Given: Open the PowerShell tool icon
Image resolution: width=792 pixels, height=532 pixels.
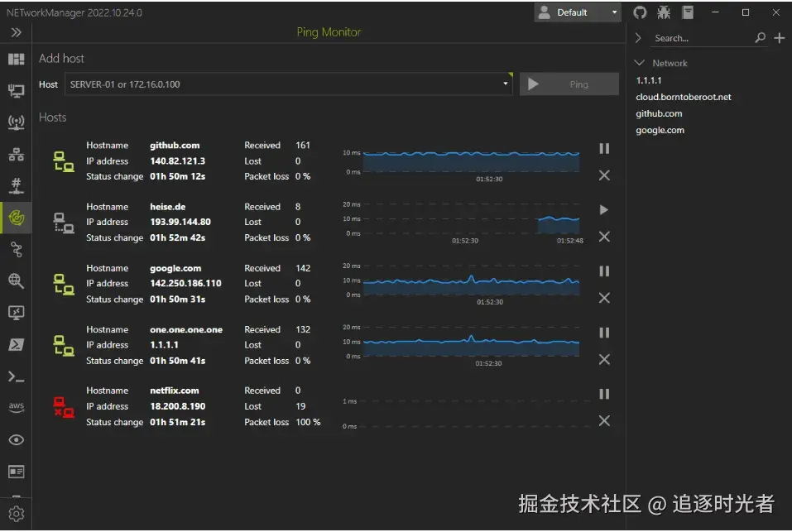Looking at the screenshot, I should click(17, 344).
